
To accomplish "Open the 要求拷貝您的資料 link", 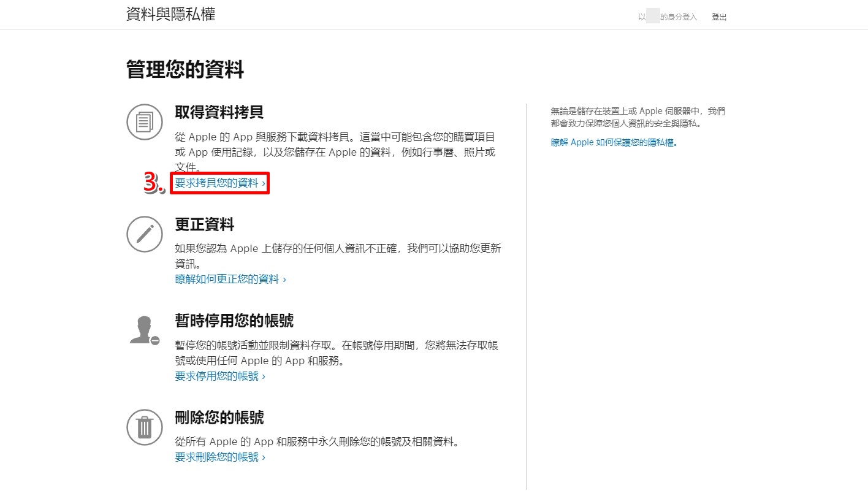I will [x=220, y=183].
